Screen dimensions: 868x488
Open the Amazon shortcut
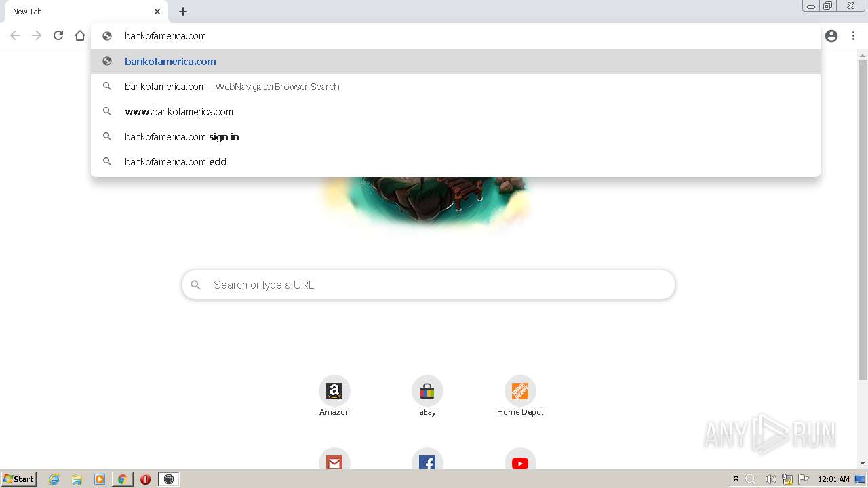(334, 391)
